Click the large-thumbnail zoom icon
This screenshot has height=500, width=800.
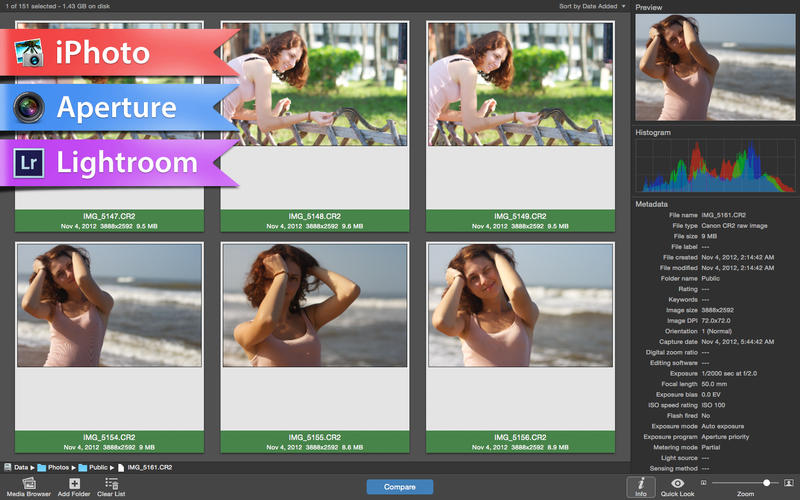click(x=789, y=483)
